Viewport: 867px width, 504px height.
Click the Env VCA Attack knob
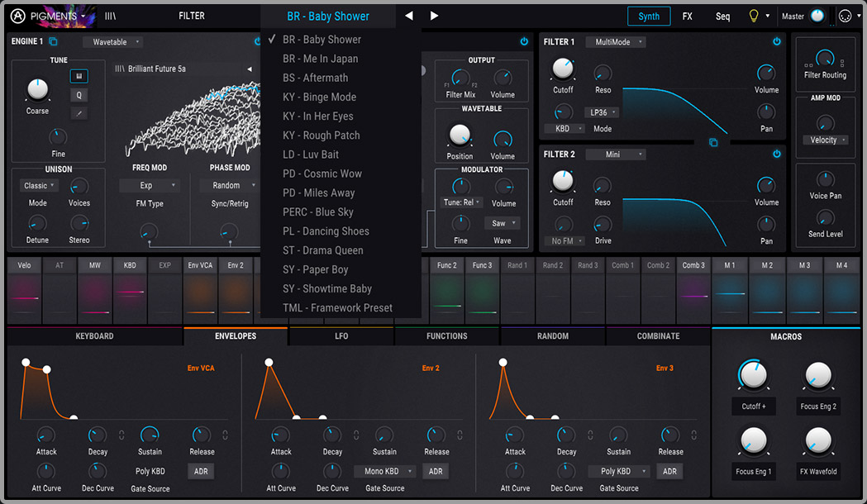coord(46,435)
